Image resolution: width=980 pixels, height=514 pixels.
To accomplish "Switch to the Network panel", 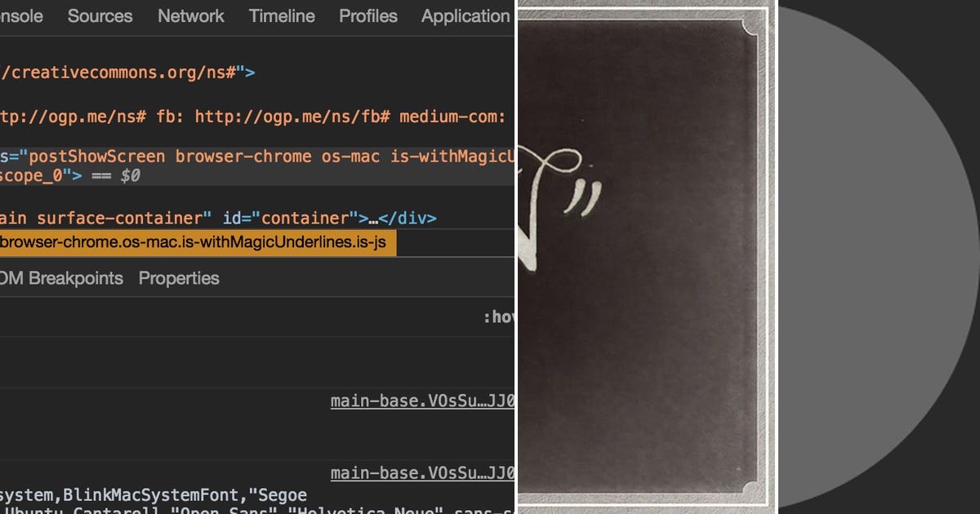I will (190, 16).
